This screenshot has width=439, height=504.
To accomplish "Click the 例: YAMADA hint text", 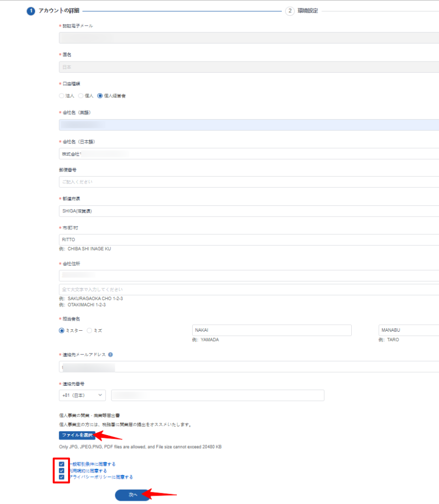I will point(205,340).
